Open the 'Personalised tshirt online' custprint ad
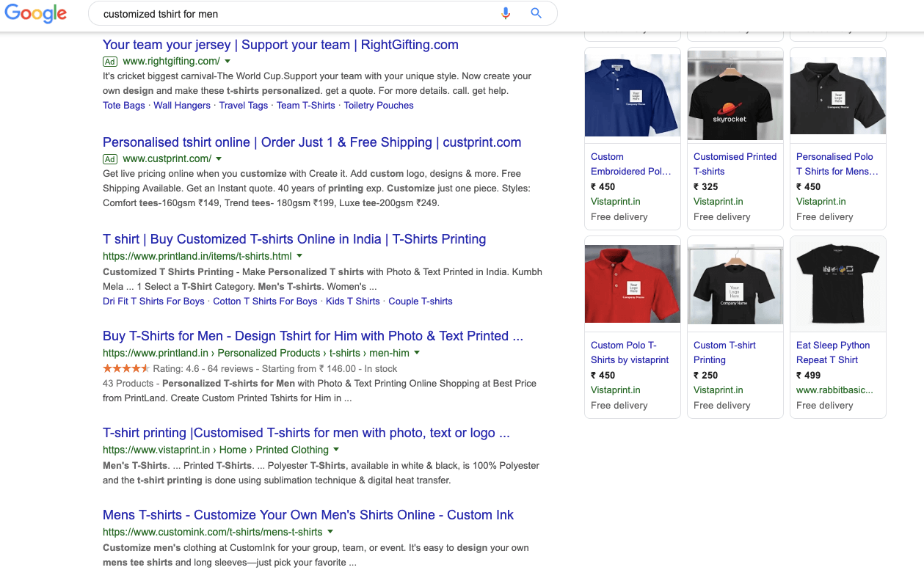The height and width of the screenshot is (581, 924). (x=312, y=142)
